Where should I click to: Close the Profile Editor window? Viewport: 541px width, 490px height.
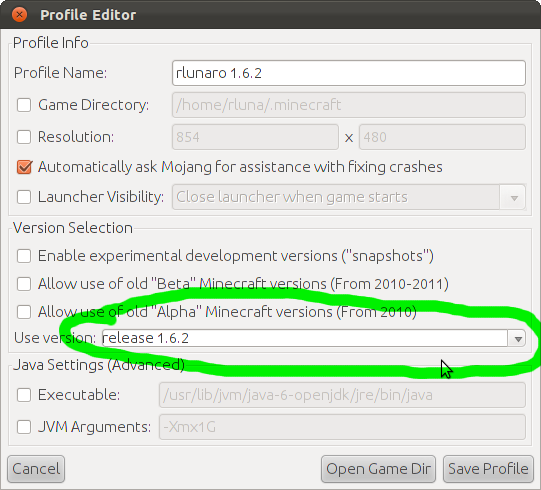pos(19,14)
